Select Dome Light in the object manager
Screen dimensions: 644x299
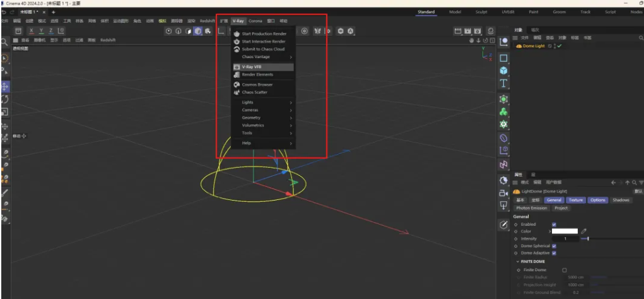[x=530, y=46]
